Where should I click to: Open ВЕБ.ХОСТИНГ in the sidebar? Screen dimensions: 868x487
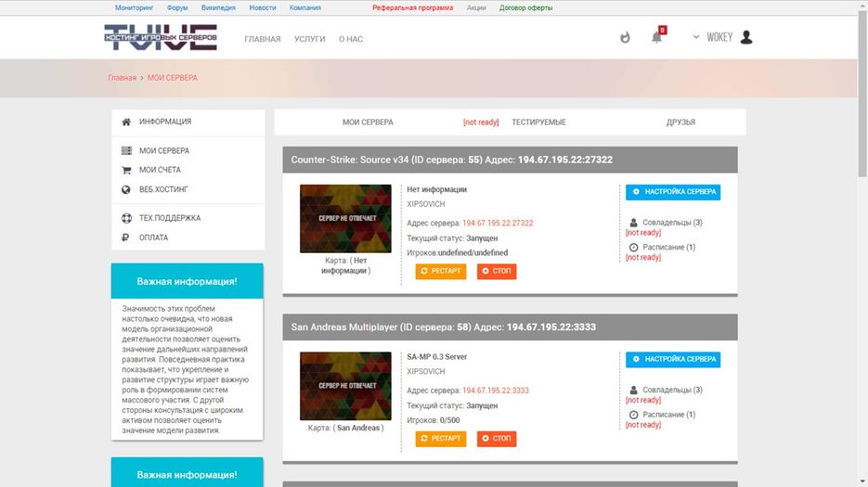pyautogui.click(x=163, y=189)
